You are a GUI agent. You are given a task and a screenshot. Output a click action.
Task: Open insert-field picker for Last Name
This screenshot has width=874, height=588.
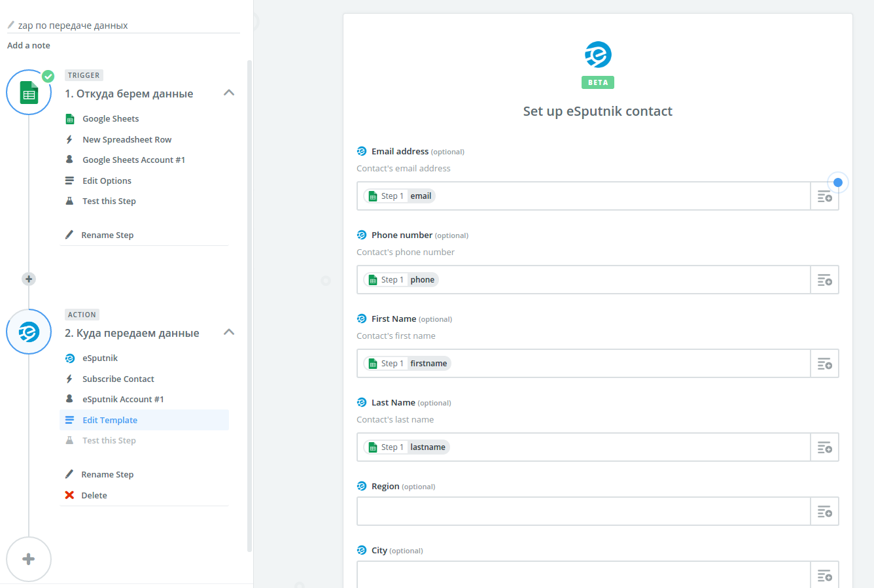tap(824, 447)
